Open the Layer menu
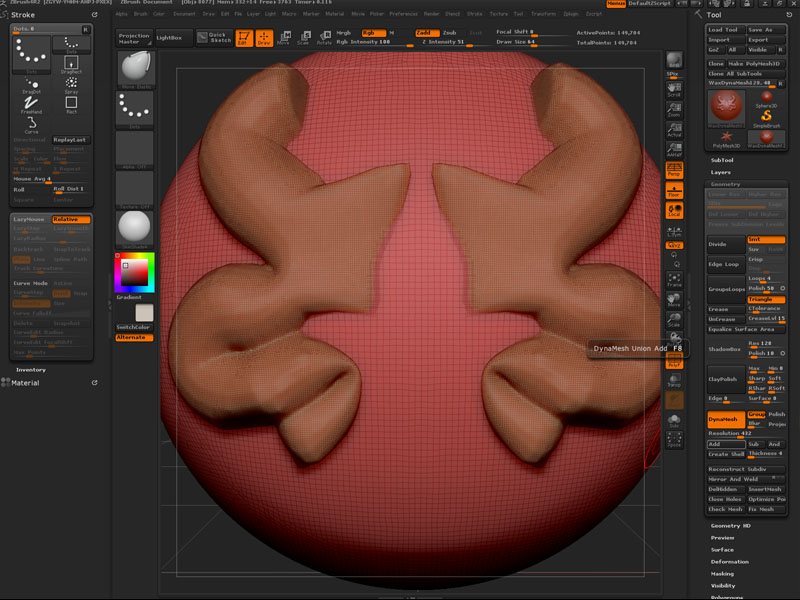Viewport: 800px width, 600px height. [254, 14]
